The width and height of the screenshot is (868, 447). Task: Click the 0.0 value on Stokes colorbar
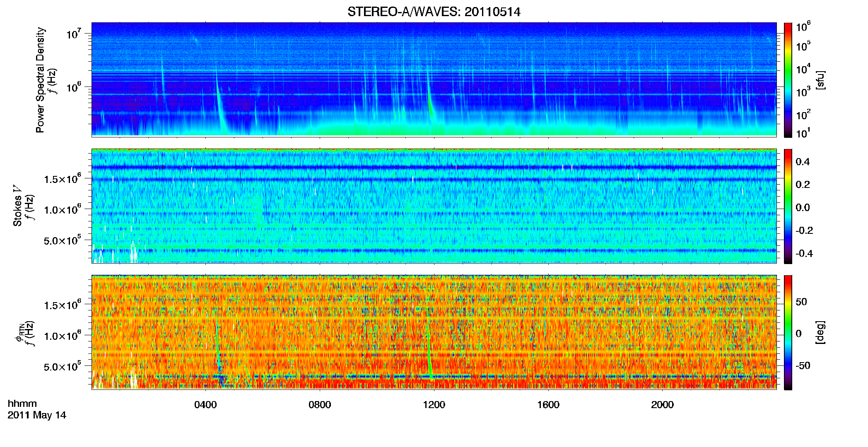(803, 208)
